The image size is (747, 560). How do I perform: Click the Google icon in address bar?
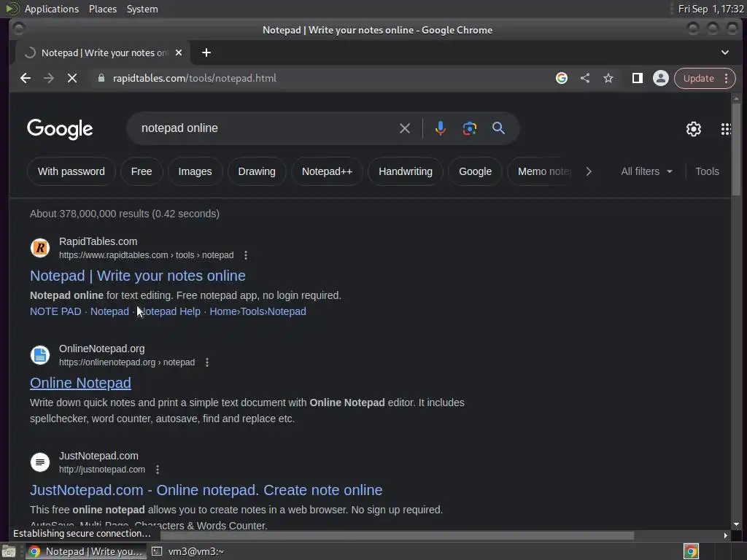click(x=562, y=78)
